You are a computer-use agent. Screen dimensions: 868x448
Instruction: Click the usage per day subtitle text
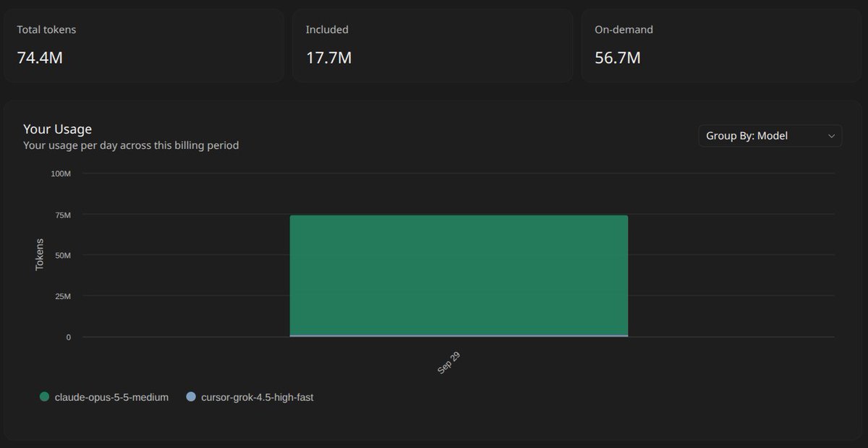(x=131, y=145)
